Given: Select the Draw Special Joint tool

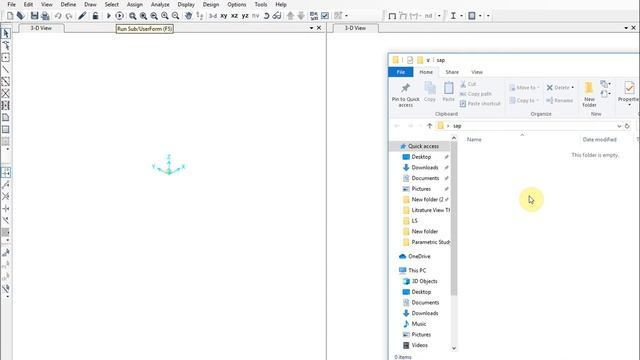Looking at the screenshot, I should pos(6,58).
